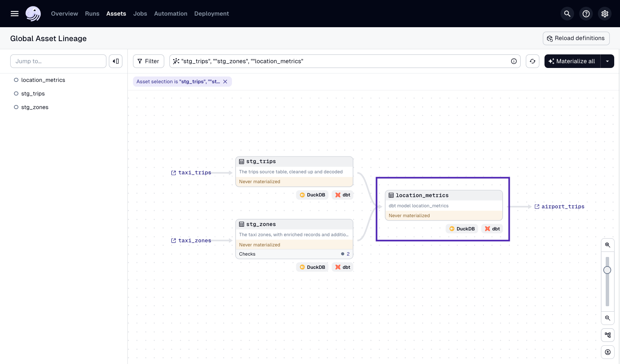The height and width of the screenshot is (364, 620).
Task: Open the info icon in the selection syntax field
Action: (514, 61)
